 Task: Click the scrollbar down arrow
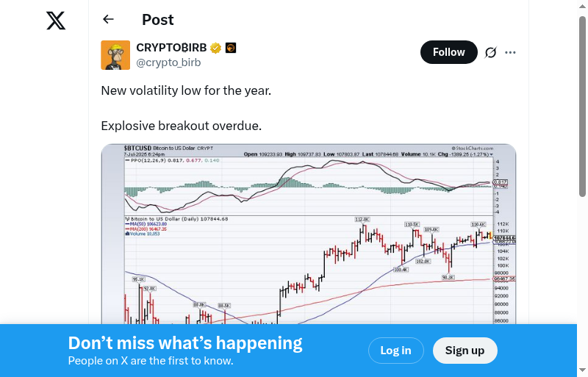[582, 370]
